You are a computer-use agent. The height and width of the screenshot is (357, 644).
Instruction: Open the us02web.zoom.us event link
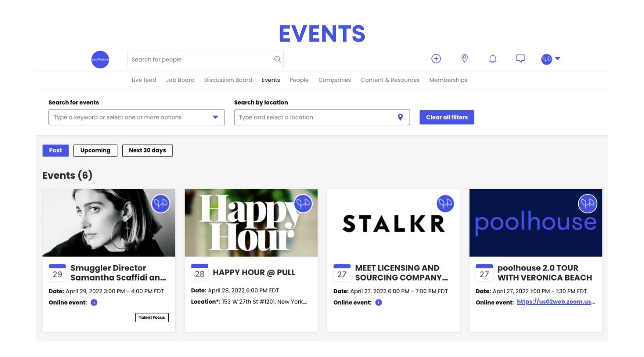click(x=556, y=302)
